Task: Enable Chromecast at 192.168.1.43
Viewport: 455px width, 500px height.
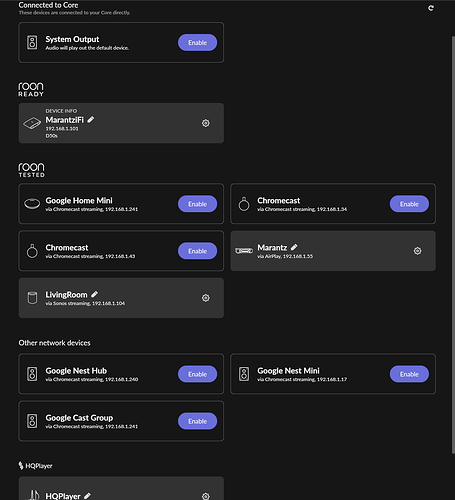Action: point(197,251)
